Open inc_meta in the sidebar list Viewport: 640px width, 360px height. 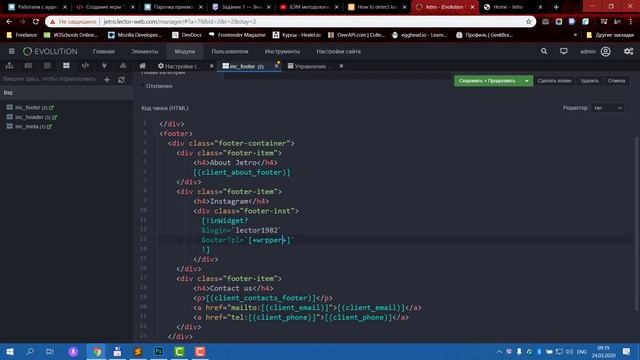(x=26, y=127)
